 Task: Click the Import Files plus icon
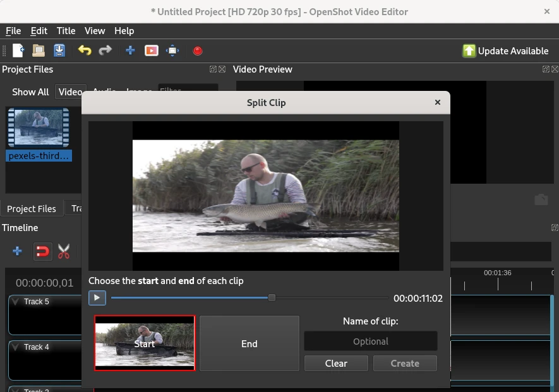(x=130, y=50)
